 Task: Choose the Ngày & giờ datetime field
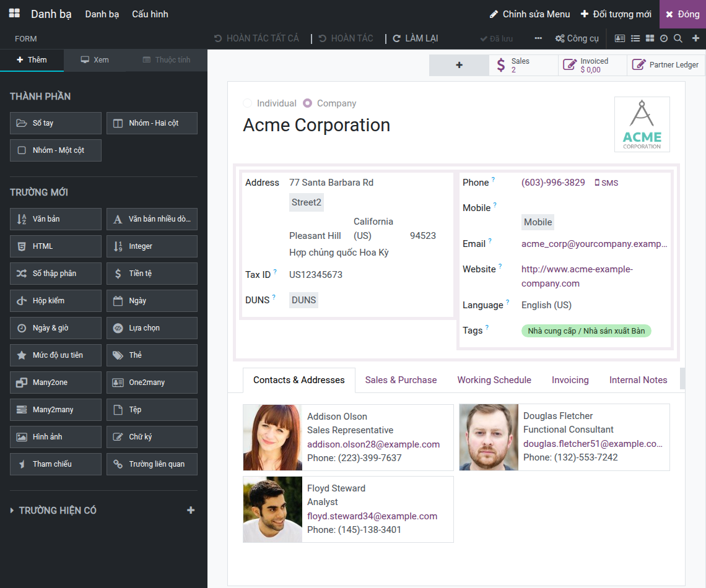55,328
